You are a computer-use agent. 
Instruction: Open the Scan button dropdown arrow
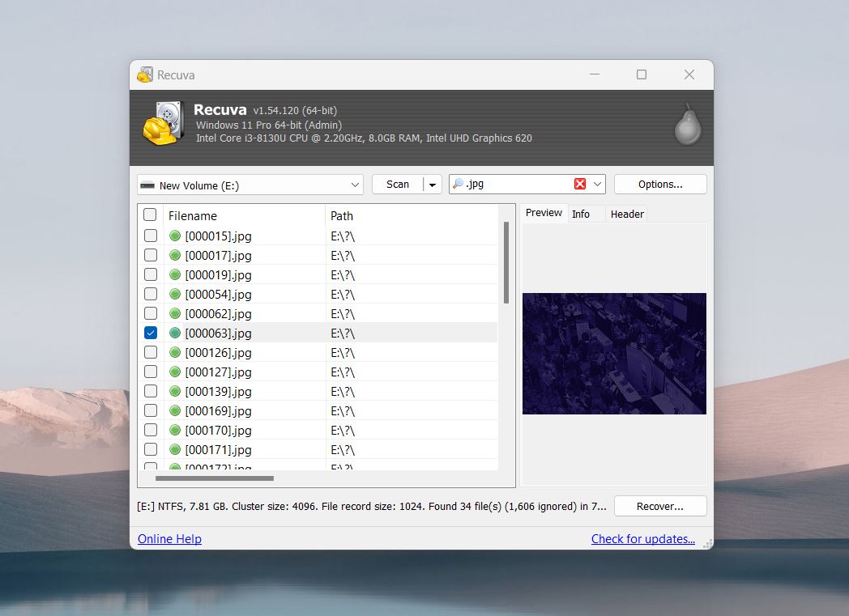coord(433,185)
